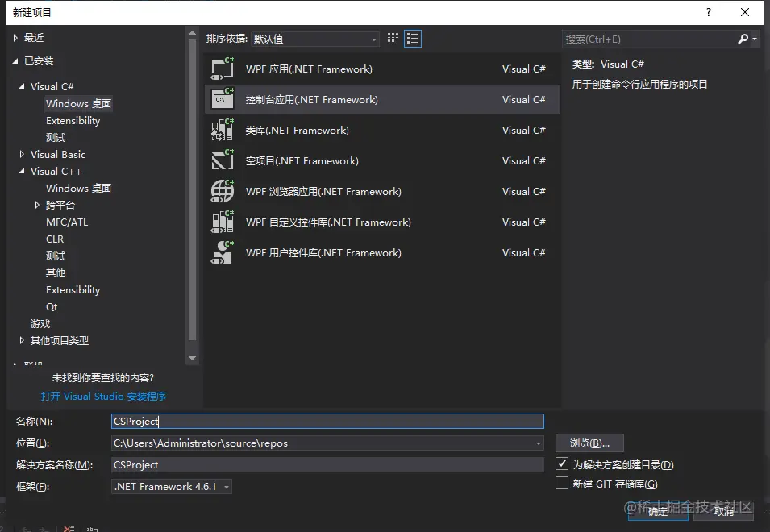Click the WPF 用户控件库 icon
Image resolution: width=770 pixels, height=532 pixels.
click(x=223, y=253)
